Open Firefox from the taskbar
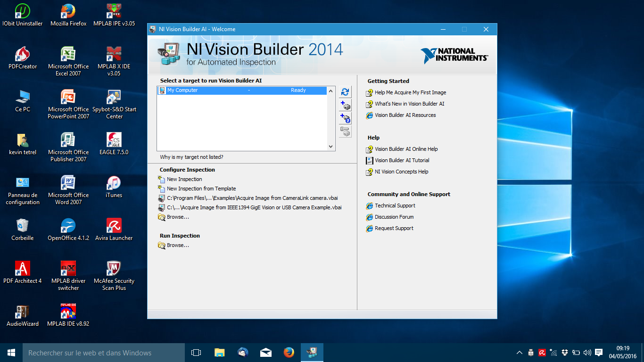 point(289,353)
